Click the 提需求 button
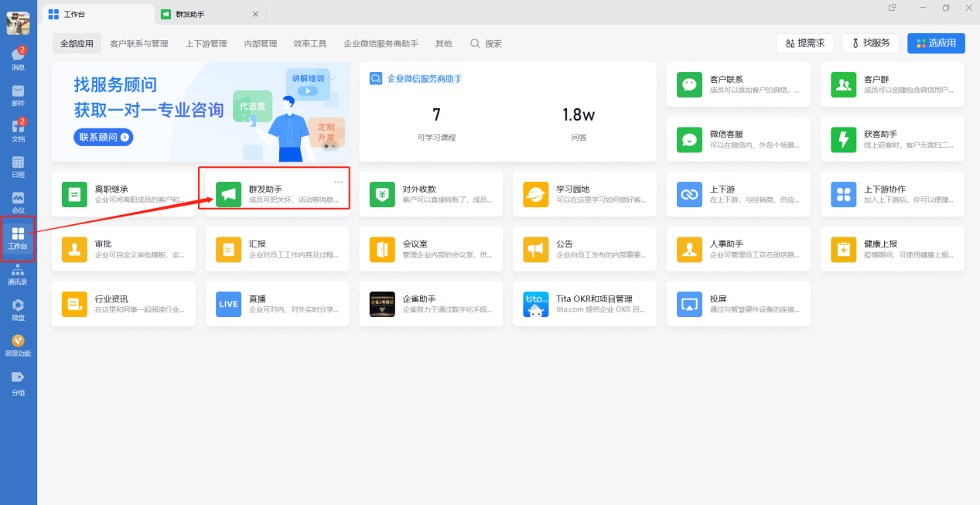 click(x=804, y=43)
